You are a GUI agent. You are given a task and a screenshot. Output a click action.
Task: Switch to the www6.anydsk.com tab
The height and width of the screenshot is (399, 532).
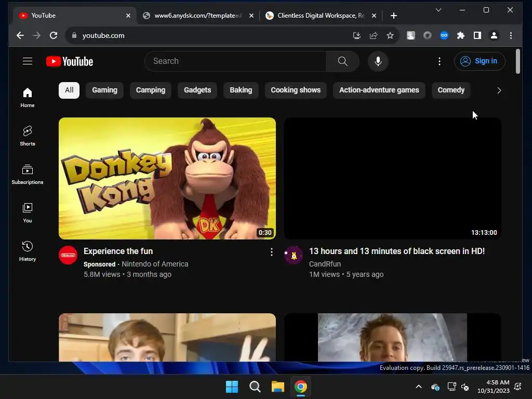click(x=198, y=16)
